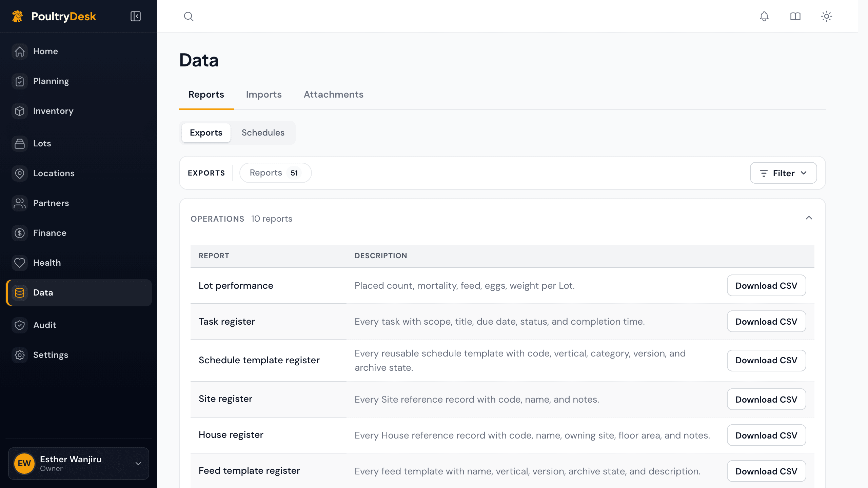Download CSV for Schedule template register

[766, 360]
